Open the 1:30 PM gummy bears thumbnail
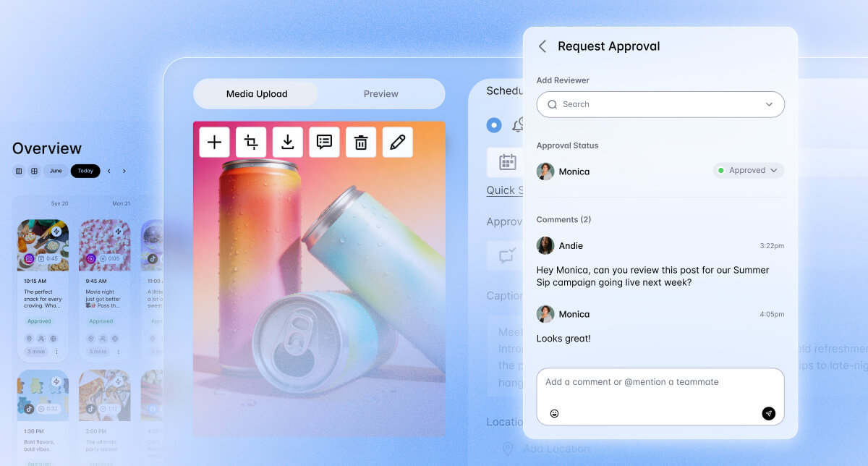868x466 pixels. (x=43, y=395)
